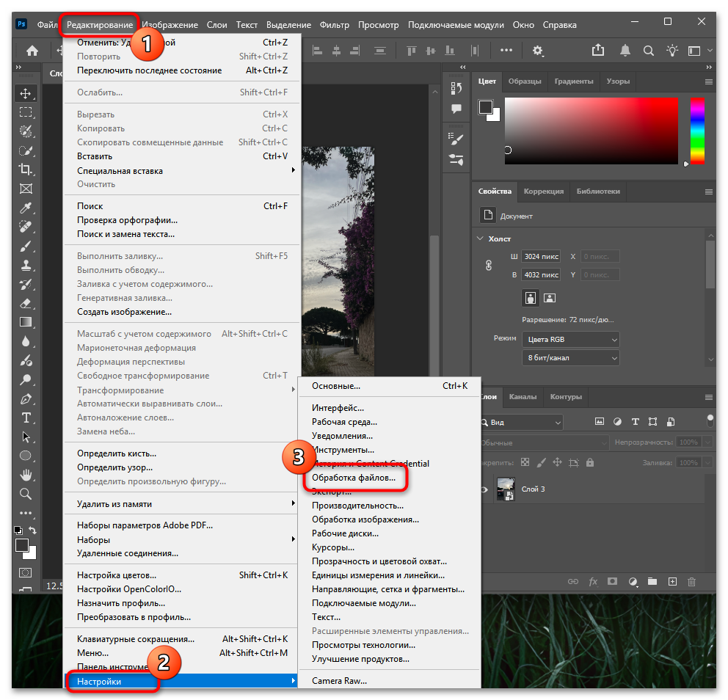Open the share icon in top bar
This screenshot has height=700, width=728.
598,51
